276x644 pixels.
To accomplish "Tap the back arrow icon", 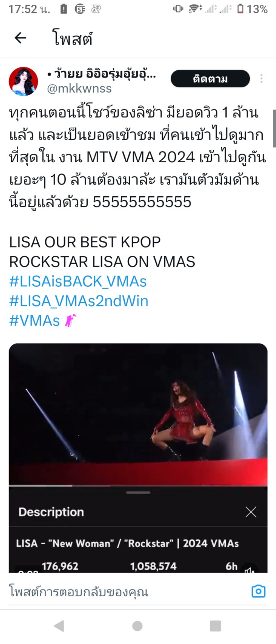I will tap(20, 38).
